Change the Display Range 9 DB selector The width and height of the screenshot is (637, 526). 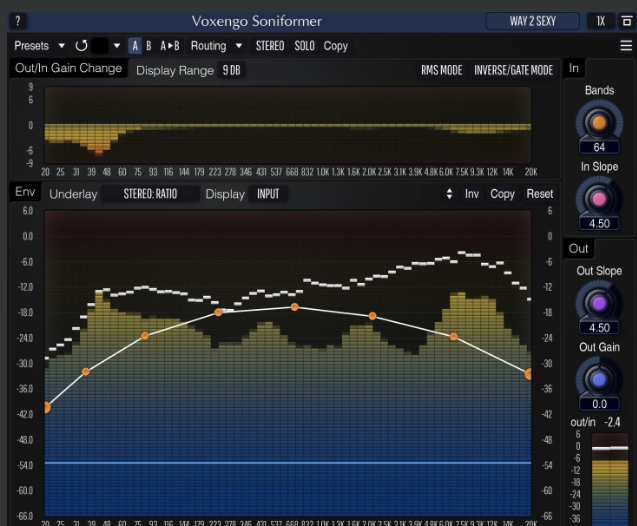(x=232, y=70)
